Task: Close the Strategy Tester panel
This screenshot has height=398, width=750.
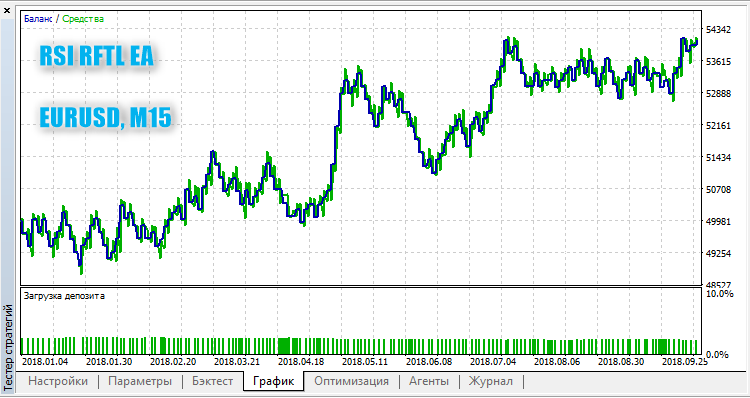Action: click(7, 10)
